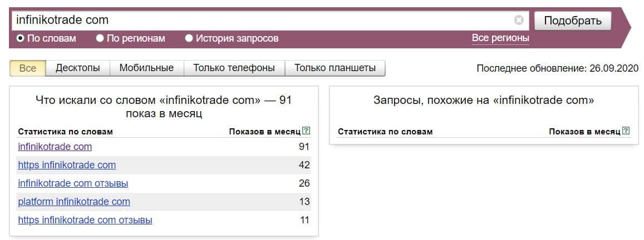Switch to the 'Все' devices tab
This screenshot has width=644, height=240.
[28, 68]
